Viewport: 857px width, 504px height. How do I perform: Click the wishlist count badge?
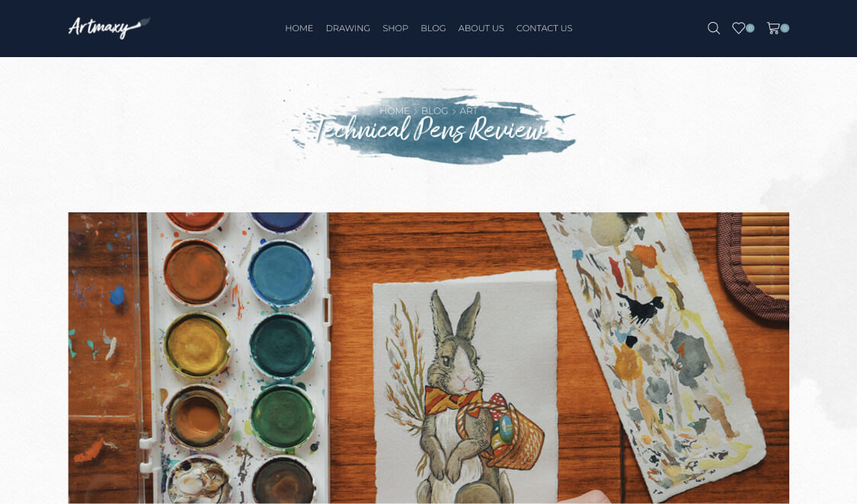[x=750, y=28]
